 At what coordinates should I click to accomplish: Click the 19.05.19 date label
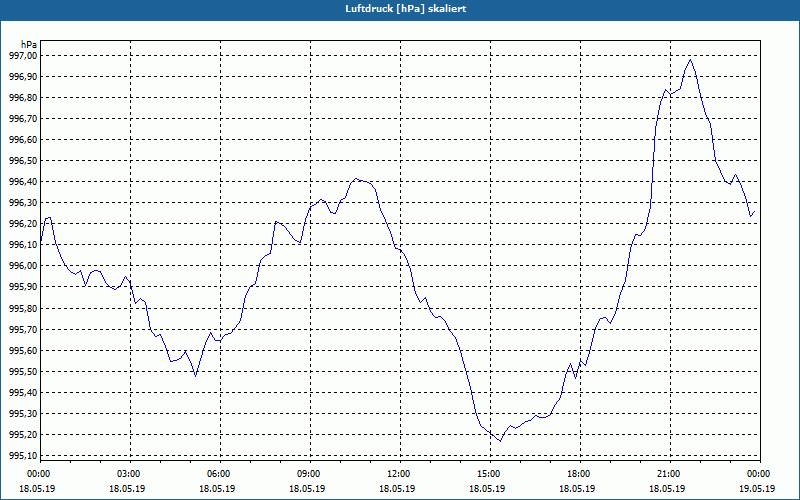[x=760, y=488]
